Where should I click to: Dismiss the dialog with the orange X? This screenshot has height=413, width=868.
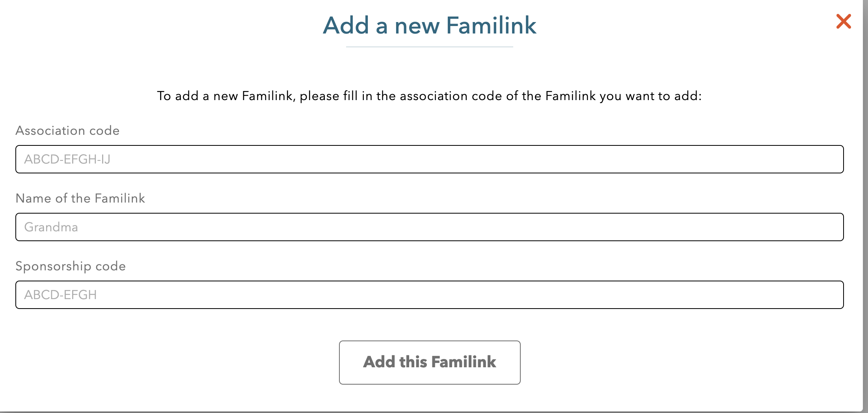(844, 21)
